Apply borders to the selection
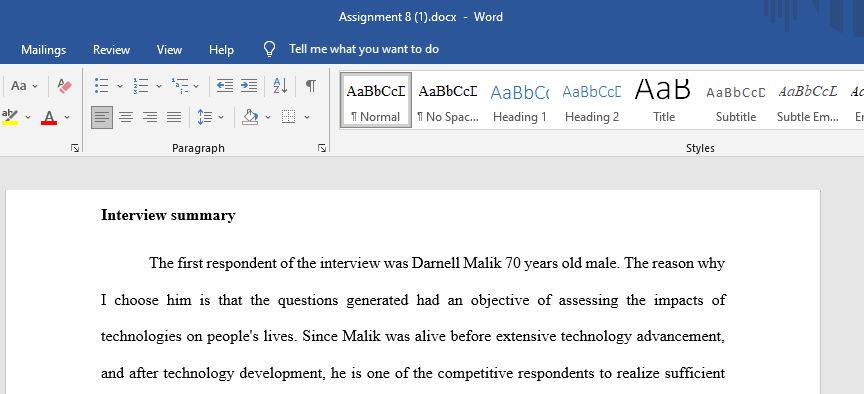The width and height of the screenshot is (864, 394). (289, 117)
